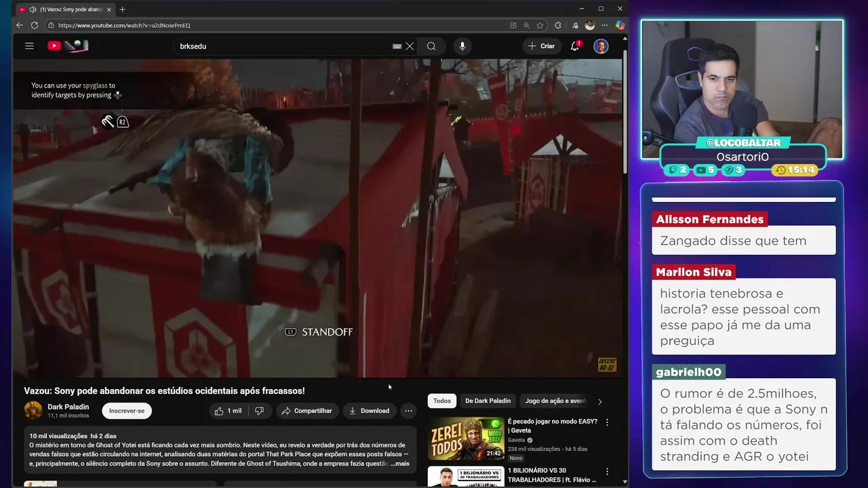Open the 1 BILIONÁRIO VS 30 video thumbnail
868x488 pixels.
click(466, 476)
